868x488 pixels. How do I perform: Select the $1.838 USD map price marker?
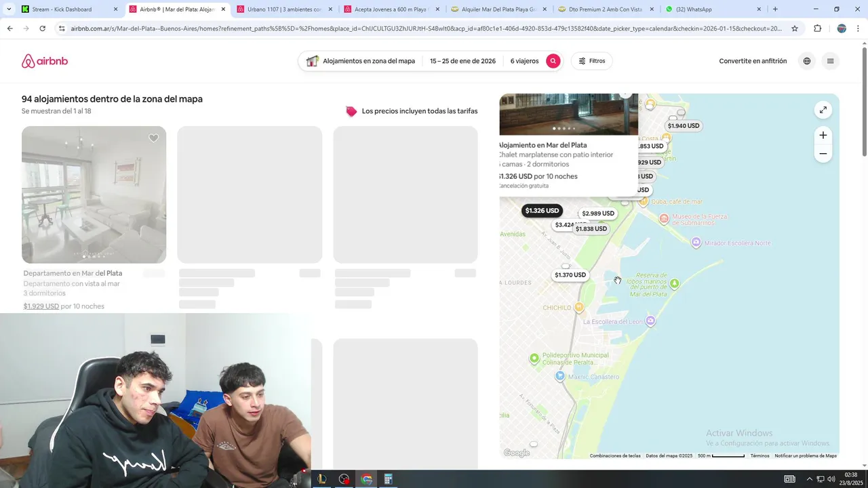[591, 229]
